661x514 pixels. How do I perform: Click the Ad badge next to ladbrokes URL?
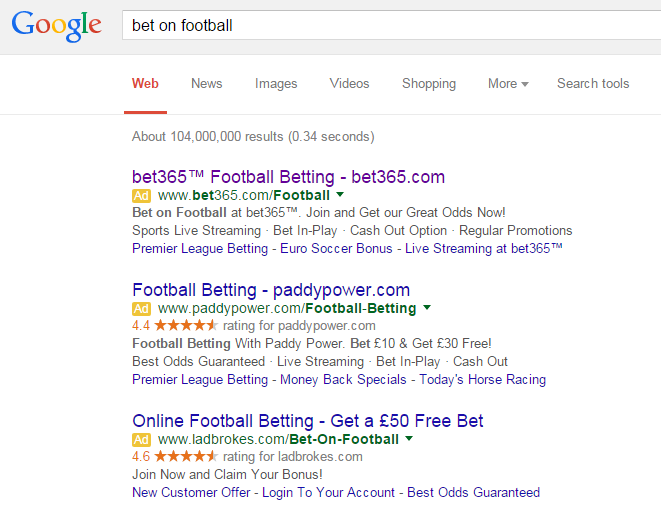(x=141, y=440)
